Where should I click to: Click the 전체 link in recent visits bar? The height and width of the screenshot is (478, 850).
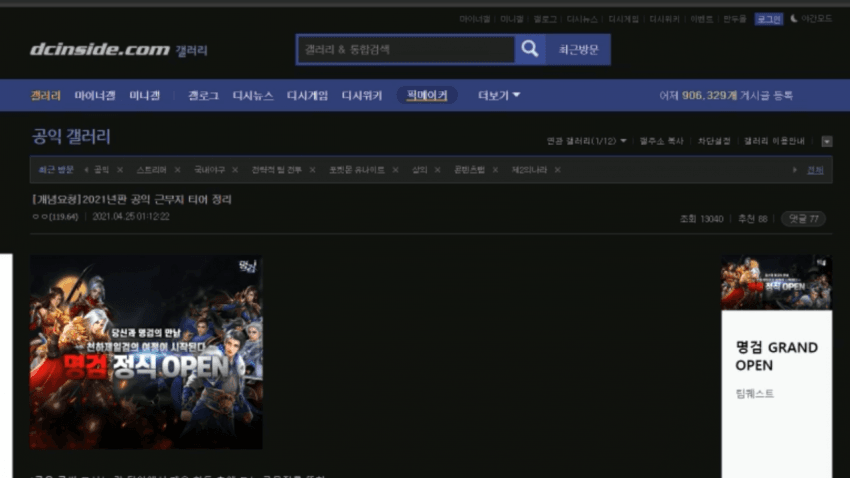(x=815, y=170)
